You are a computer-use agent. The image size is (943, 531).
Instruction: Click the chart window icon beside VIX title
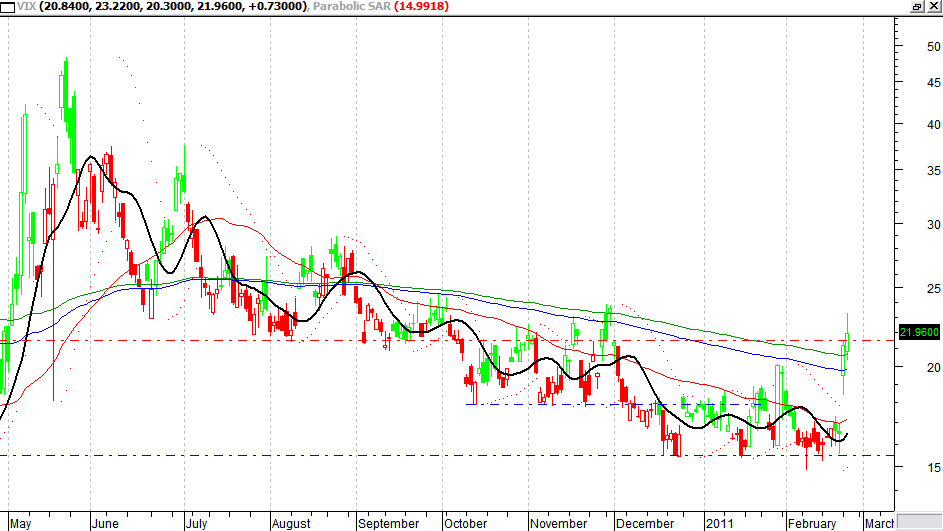(x=7, y=7)
